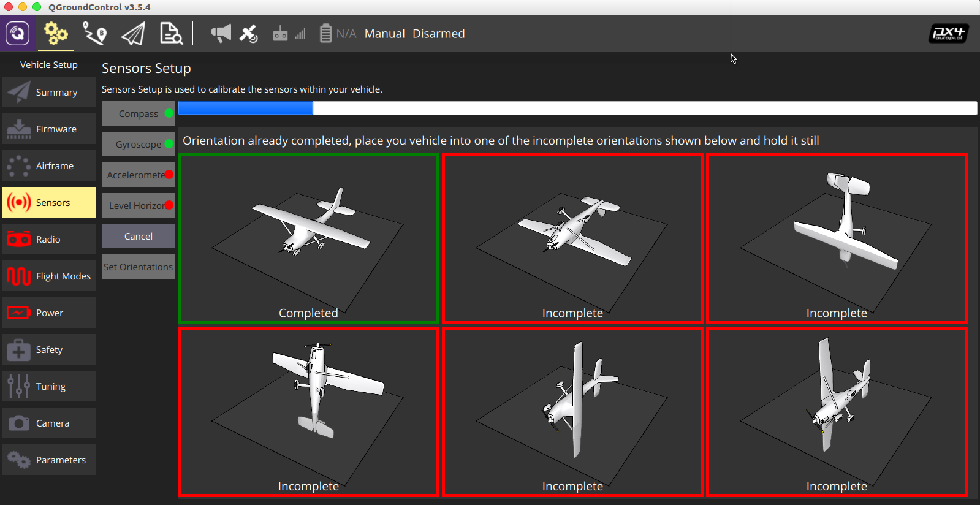Select the Incomplete tail-down plane orientation
Screen dimensions: 980x505
(x=308, y=412)
